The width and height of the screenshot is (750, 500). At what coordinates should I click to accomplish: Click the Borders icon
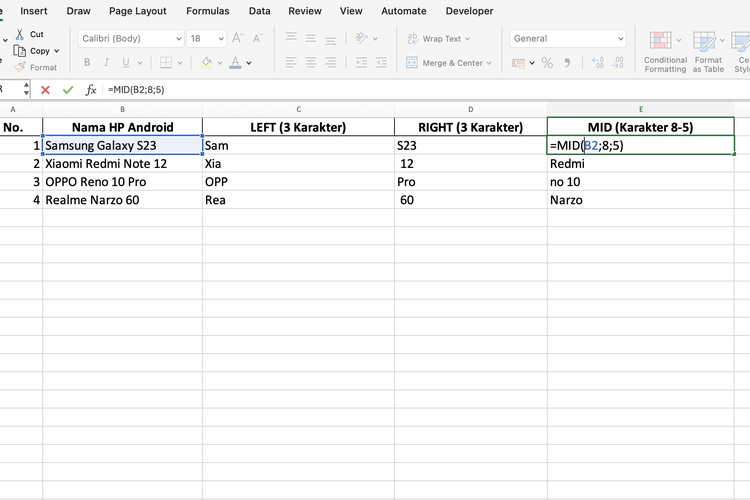[x=166, y=62]
